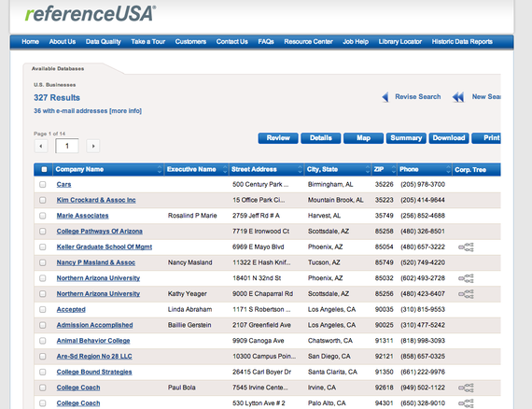Click the page number input field
This screenshot has height=409, width=532.
pyautogui.click(x=67, y=147)
